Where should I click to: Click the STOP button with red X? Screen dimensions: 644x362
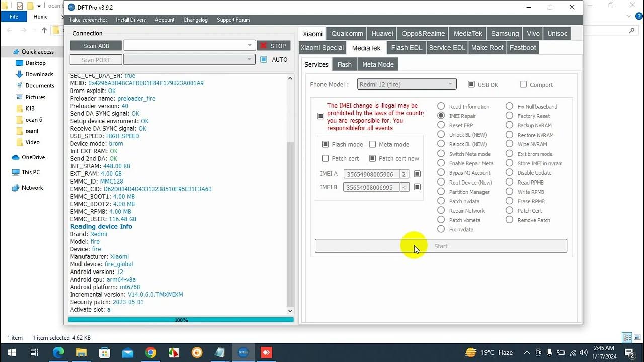coord(273,46)
